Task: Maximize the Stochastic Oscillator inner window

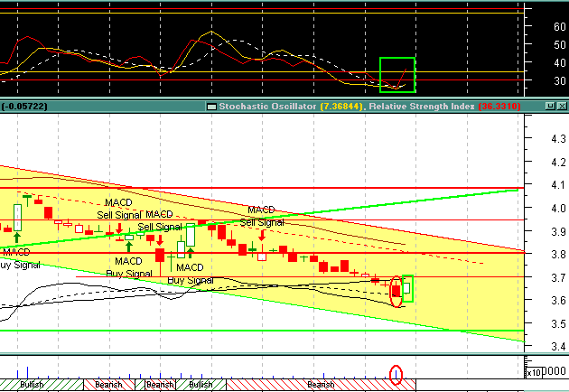Action: pyautogui.click(x=550, y=106)
